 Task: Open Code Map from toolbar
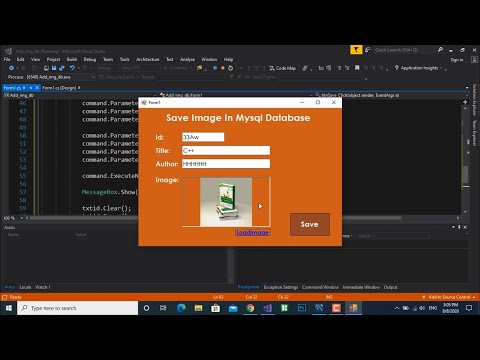pyautogui.click(x=282, y=68)
